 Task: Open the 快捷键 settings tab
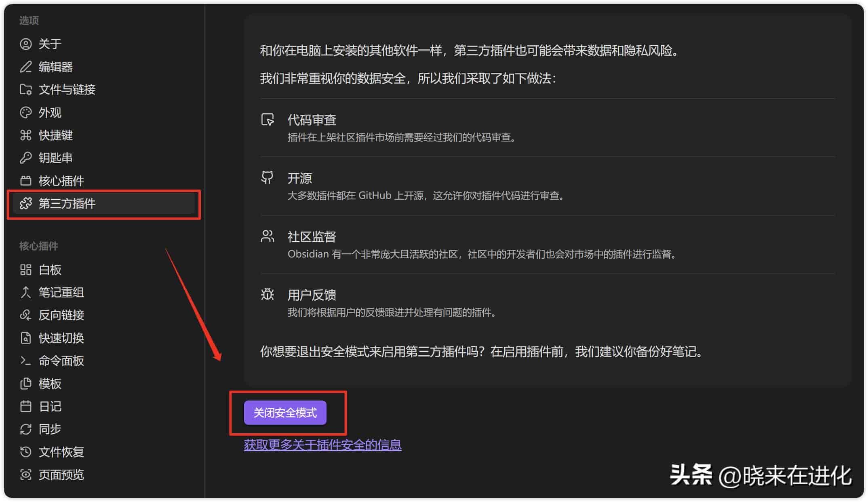(104, 135)
